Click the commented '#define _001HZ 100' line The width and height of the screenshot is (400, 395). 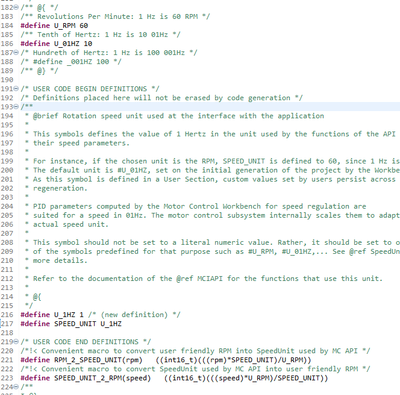(71, 62)
